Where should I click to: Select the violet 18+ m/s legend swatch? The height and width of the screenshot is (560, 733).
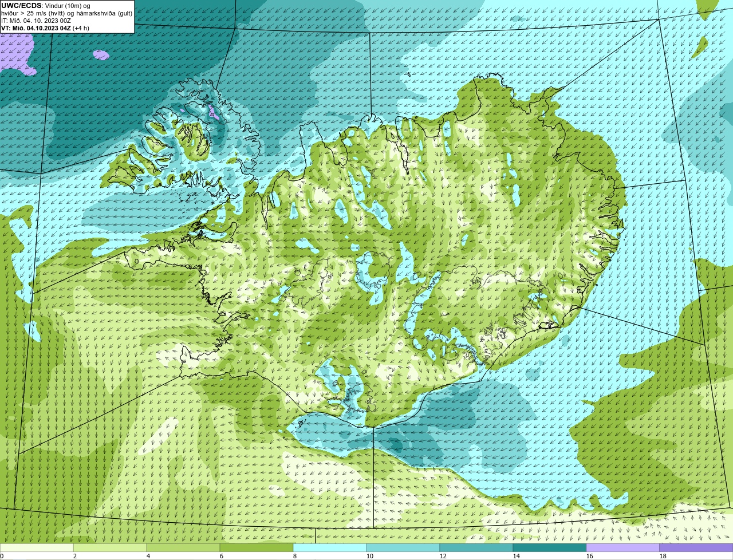696,547
